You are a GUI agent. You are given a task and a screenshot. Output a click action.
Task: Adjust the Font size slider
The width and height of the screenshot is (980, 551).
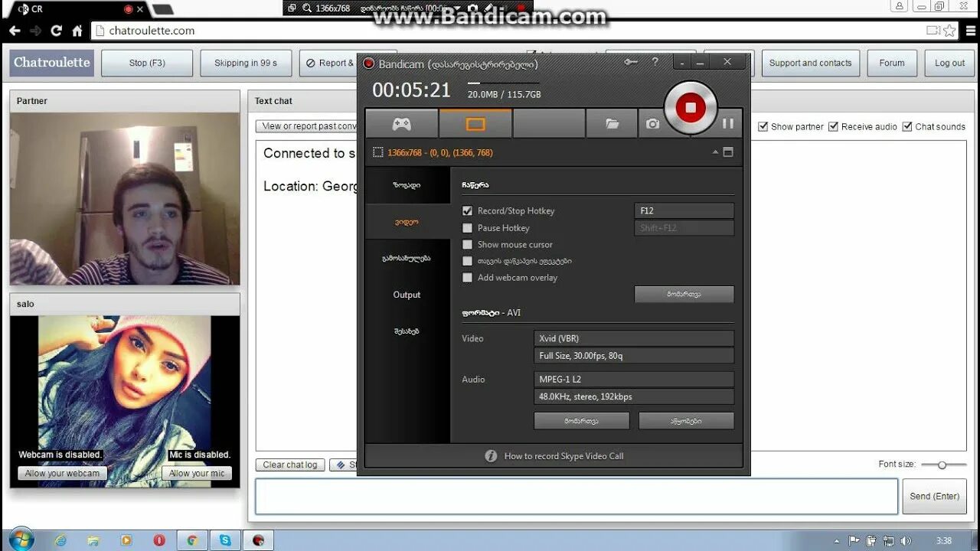942,465
